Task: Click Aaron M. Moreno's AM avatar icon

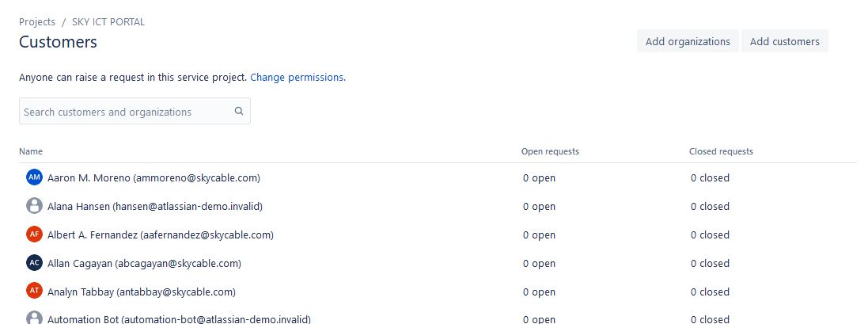Action: tap(34, 177)
